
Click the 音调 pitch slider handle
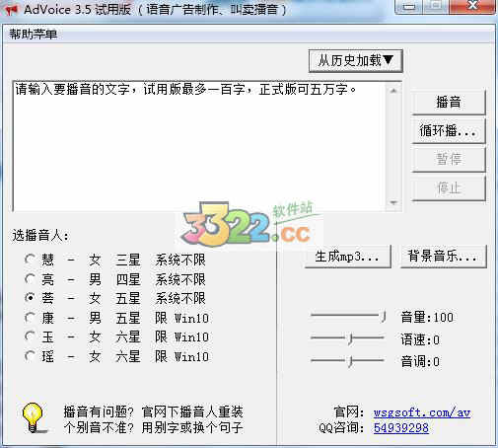click(350, 361)
